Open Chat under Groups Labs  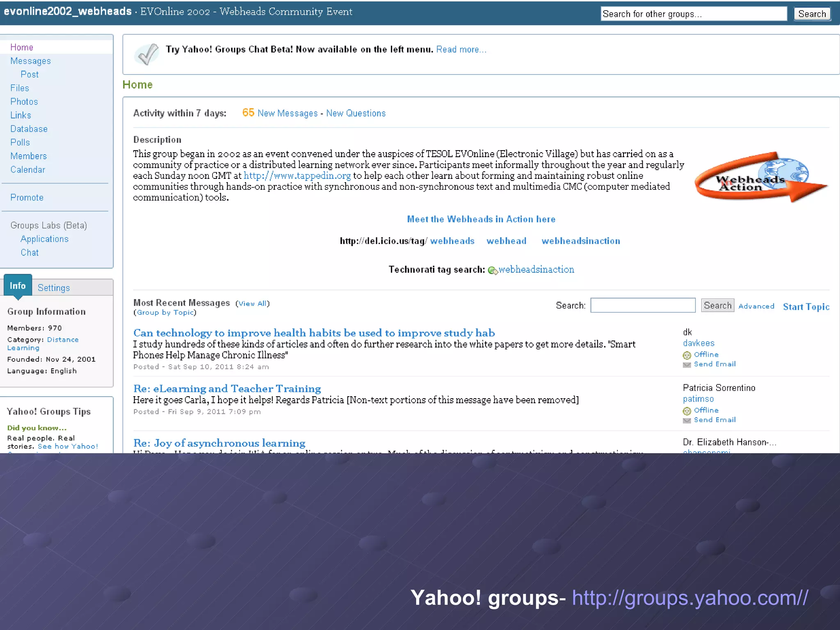30,252
